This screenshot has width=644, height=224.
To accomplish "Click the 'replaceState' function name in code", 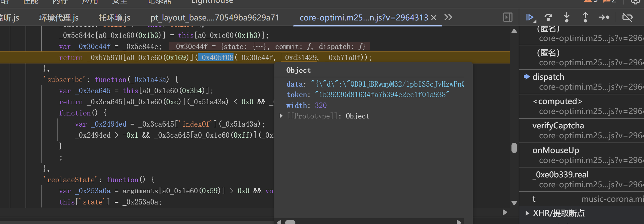I will click(x=70, y=180).
